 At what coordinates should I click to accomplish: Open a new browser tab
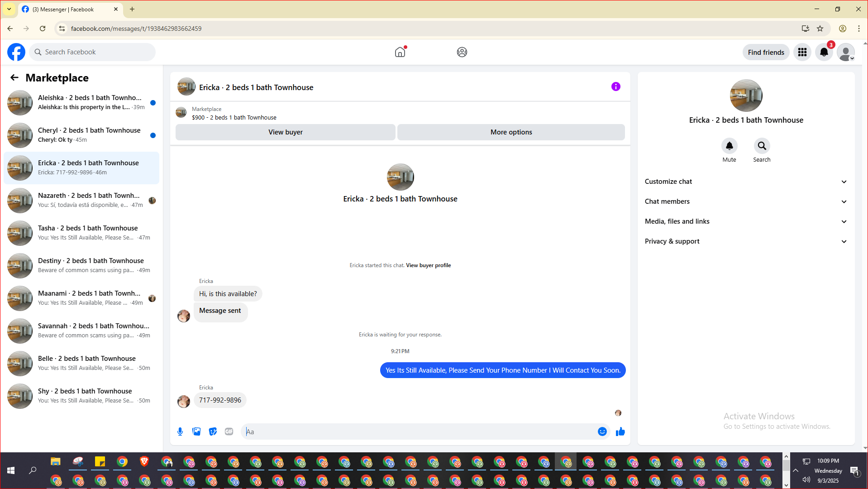point(132,9)
